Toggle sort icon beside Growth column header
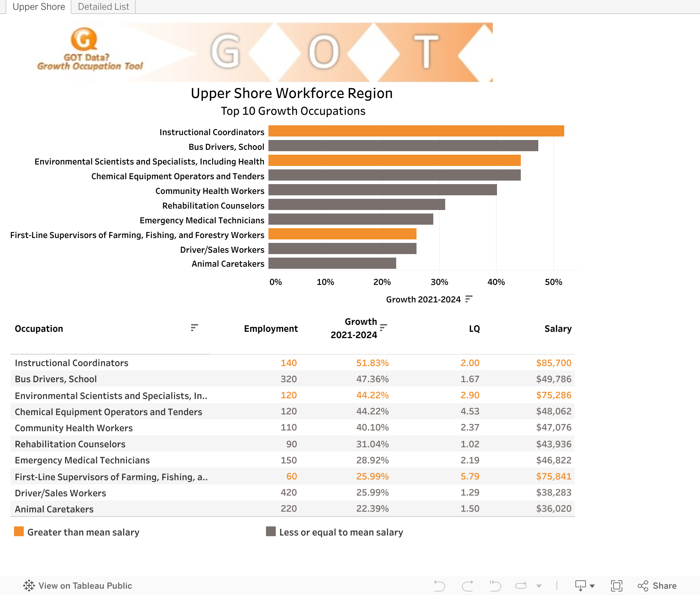 [383, 327]
